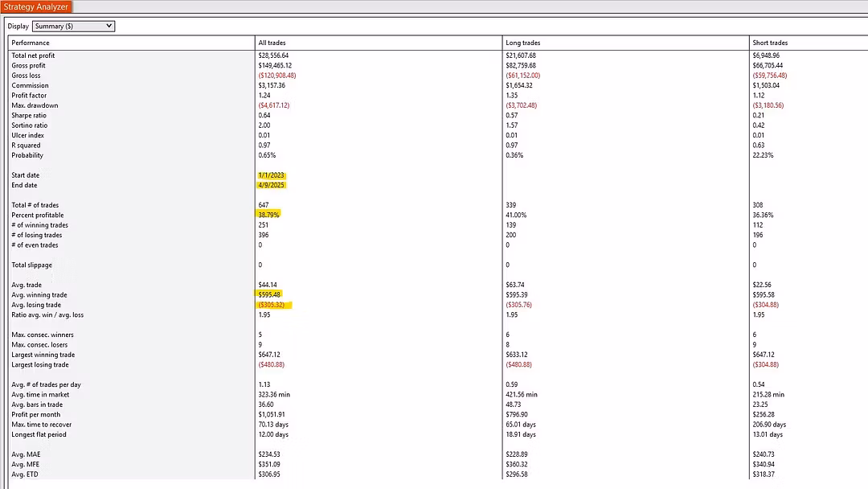Click the 1.35 long trades profit factor

point(512,95)
